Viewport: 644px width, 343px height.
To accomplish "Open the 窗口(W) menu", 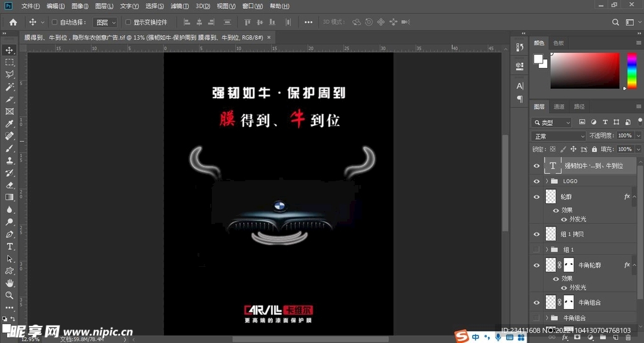I will point(252,6).
